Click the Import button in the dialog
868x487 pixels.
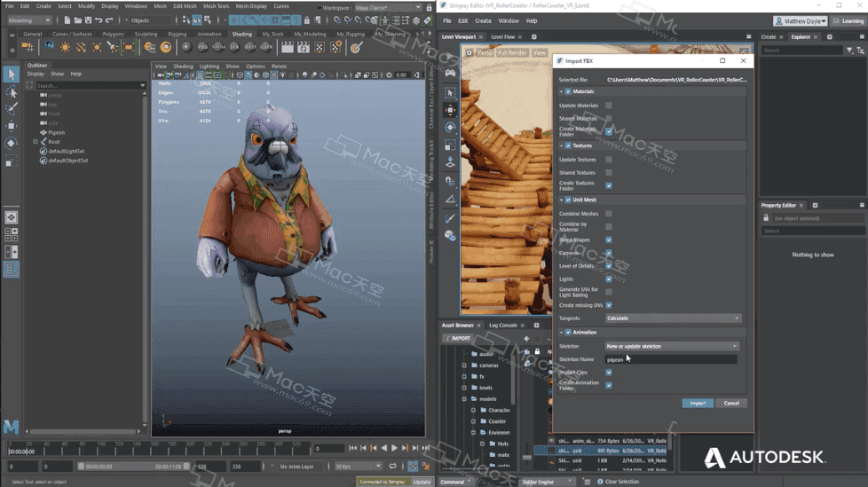[698, 403]
